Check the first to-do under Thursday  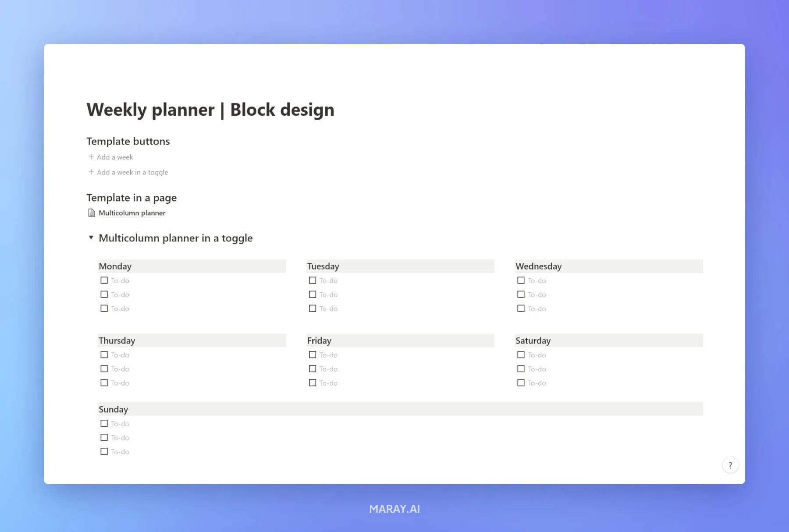(x=104, y=355)
